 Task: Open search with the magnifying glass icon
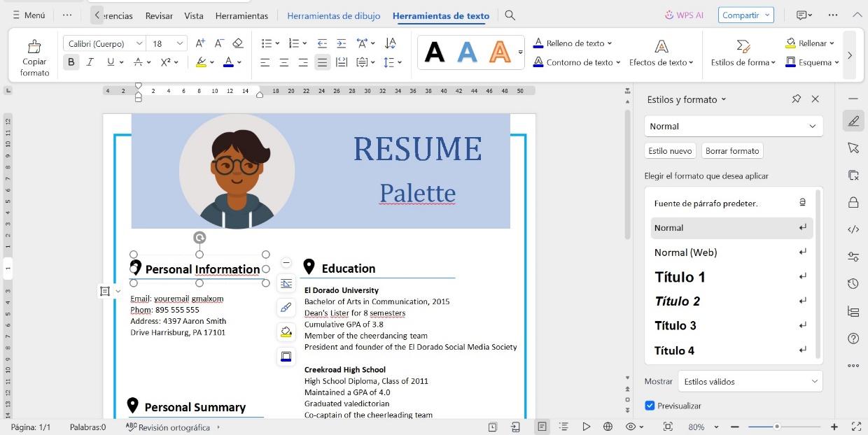tap(509, 15)
